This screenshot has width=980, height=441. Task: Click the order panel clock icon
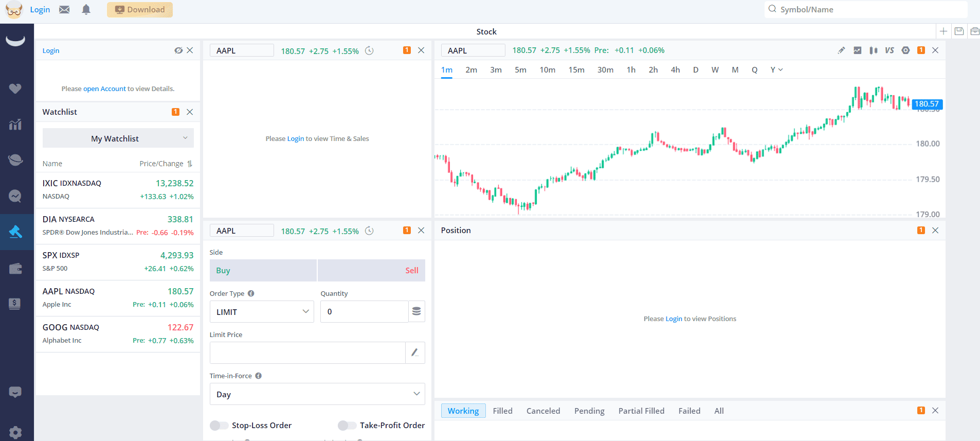(369, 231)
